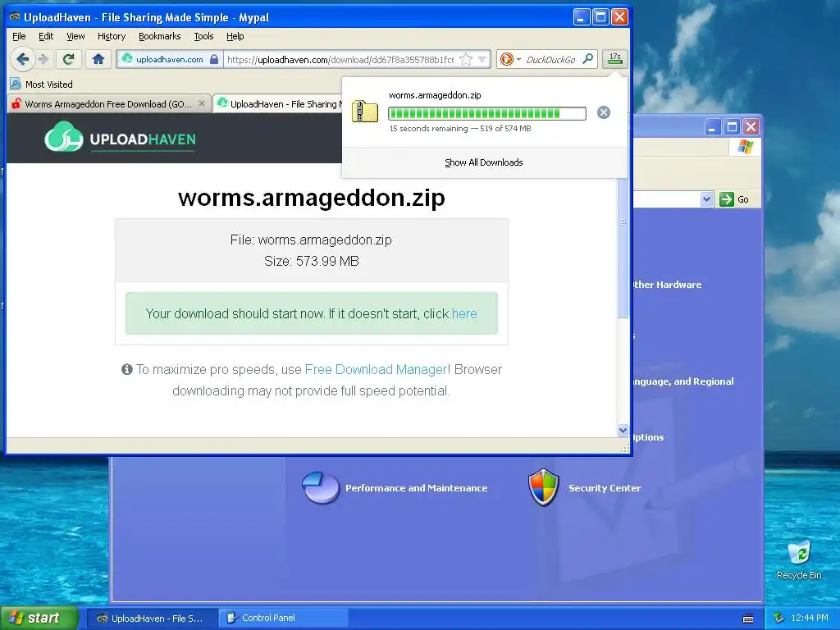Open the Most Visited bookmarks folder
Image resolution: width=840 pixels, height=630 pixels.
click(x=42, y=84)
